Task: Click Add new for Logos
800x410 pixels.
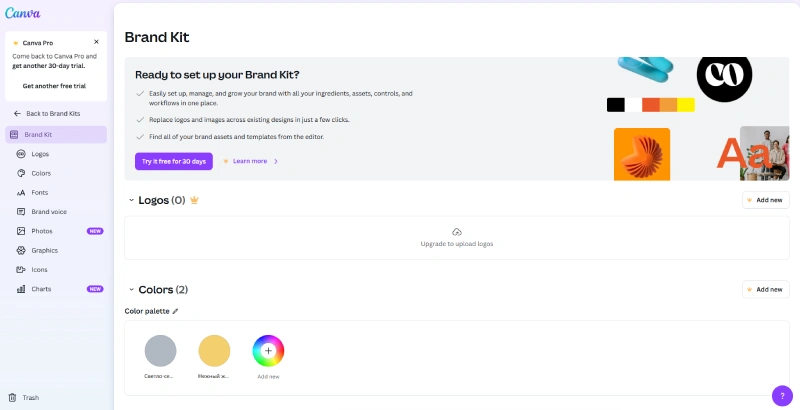Action: point(765,200)
